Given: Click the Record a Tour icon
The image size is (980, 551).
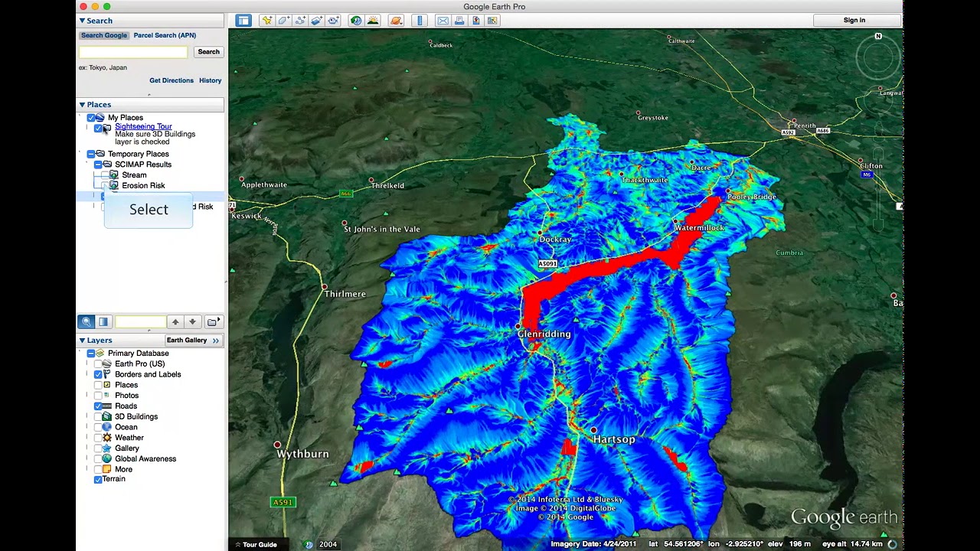Looking at the screenshot, I should pyautogui.click(x=333, y=21).
